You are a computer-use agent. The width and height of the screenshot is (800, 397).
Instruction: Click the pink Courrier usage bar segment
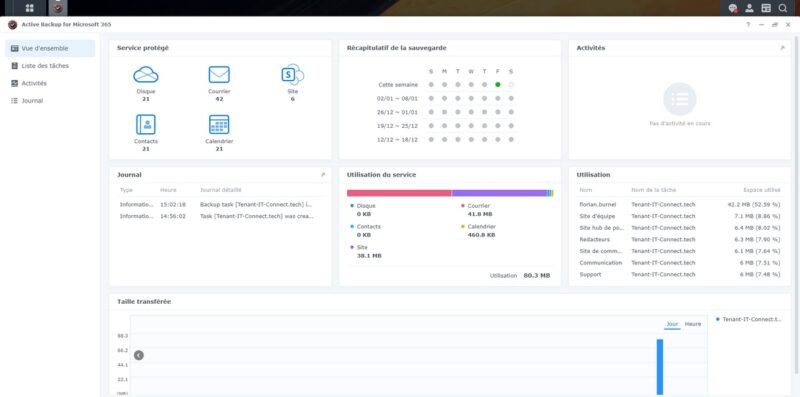[x=399, y=193]
